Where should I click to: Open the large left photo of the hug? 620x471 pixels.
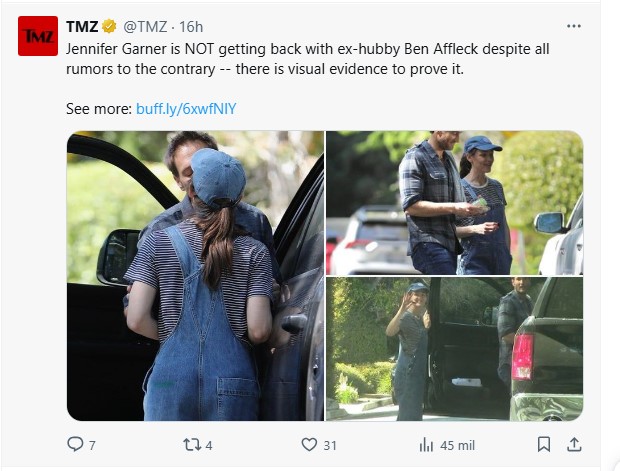195,276
